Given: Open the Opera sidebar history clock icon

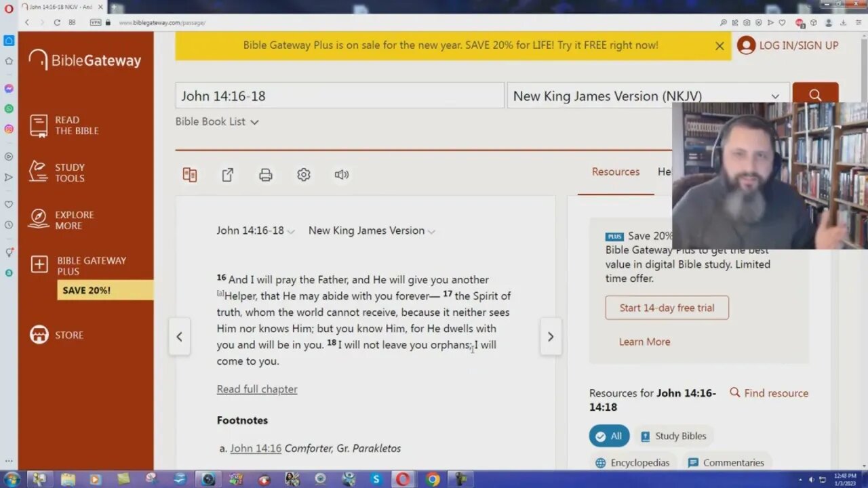Looking at the screenshot, I should click(9, 225).
